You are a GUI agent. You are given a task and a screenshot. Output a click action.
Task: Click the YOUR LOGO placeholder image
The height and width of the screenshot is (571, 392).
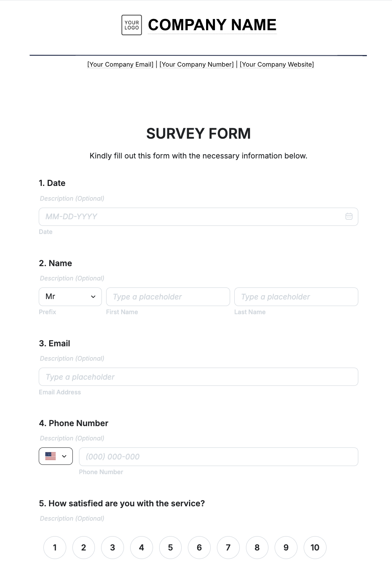coord(131,25)
